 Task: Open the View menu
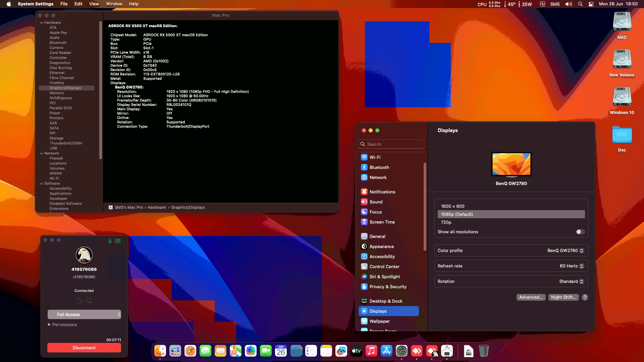(x=94, y=4)
